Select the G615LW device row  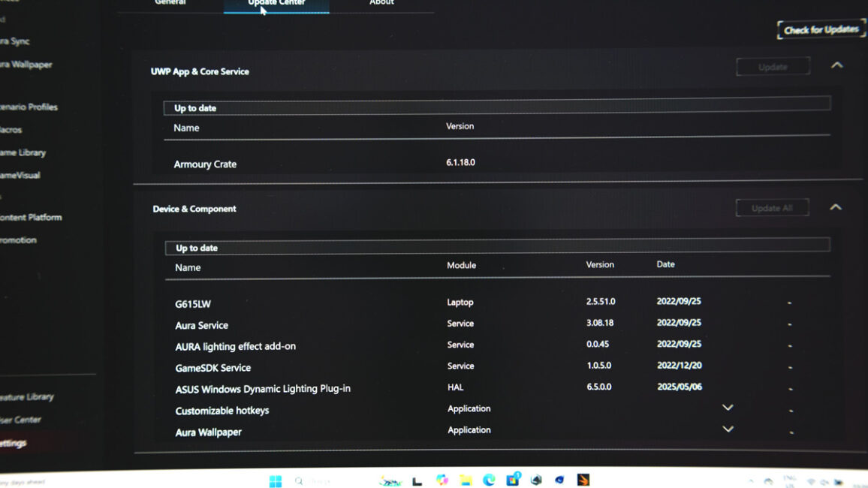[193, 304]
